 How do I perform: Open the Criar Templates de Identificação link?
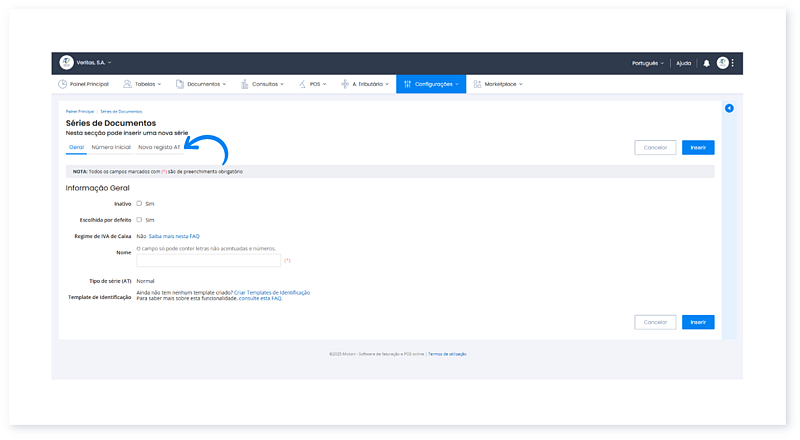click(x=272, y=292)
